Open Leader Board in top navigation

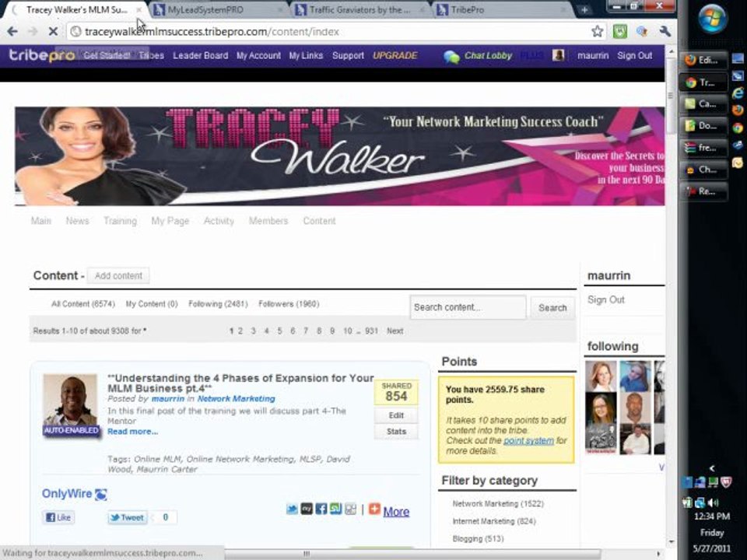pos(200,56)
